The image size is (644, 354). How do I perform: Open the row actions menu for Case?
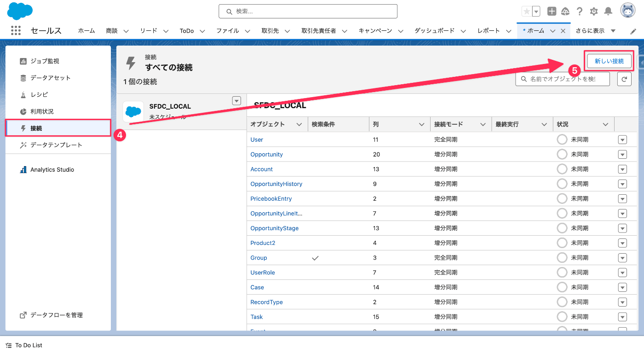622,287
